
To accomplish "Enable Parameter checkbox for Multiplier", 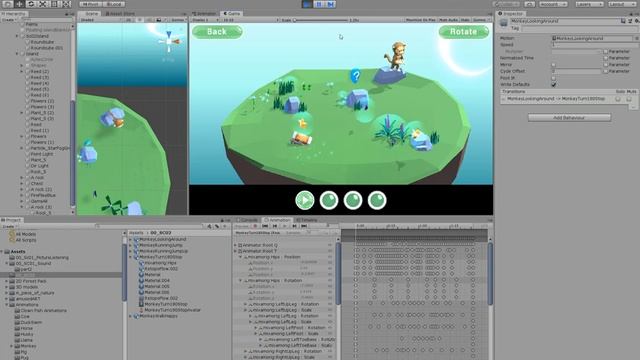I will tap(606, 52).
